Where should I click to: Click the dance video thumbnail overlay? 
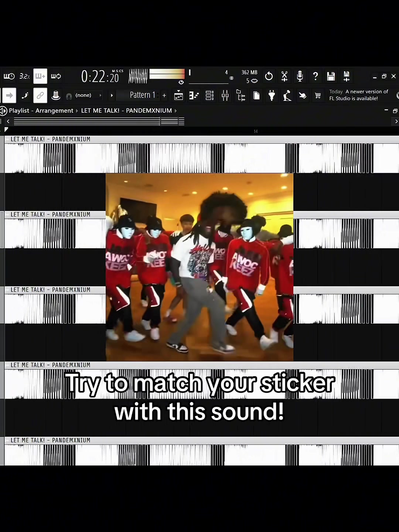199,267
